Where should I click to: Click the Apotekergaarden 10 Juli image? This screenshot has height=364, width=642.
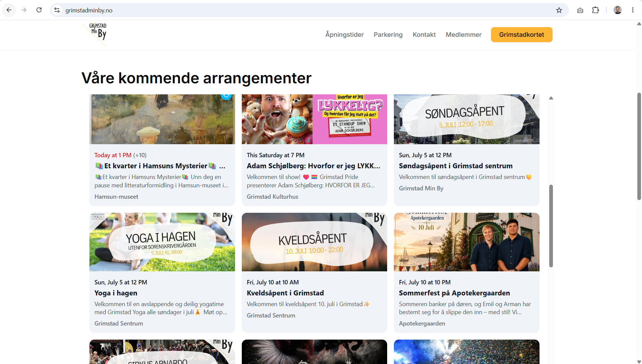pyautogui.click(x=467, y=242)
